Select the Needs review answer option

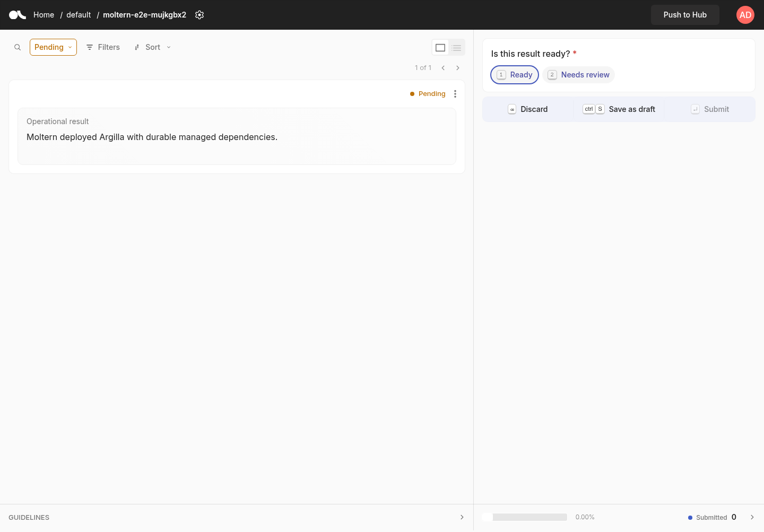[579, 75]
